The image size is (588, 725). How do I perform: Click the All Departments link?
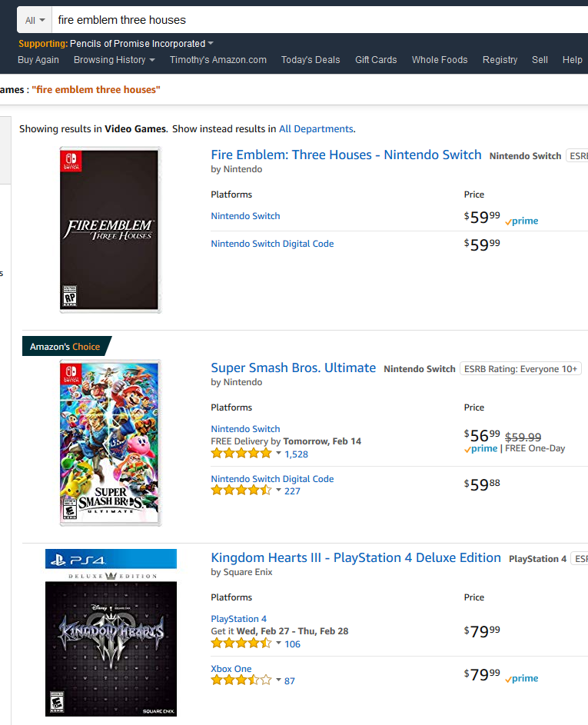316,129
